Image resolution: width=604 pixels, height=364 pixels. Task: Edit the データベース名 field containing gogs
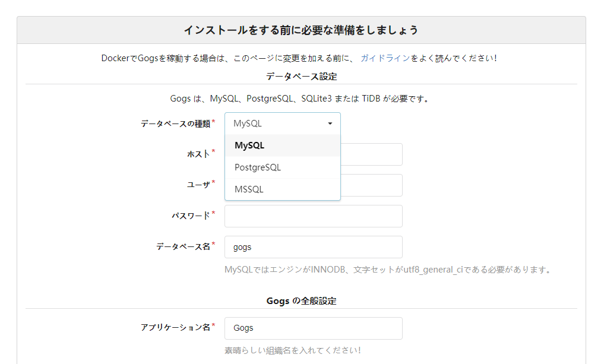(313, 247)
